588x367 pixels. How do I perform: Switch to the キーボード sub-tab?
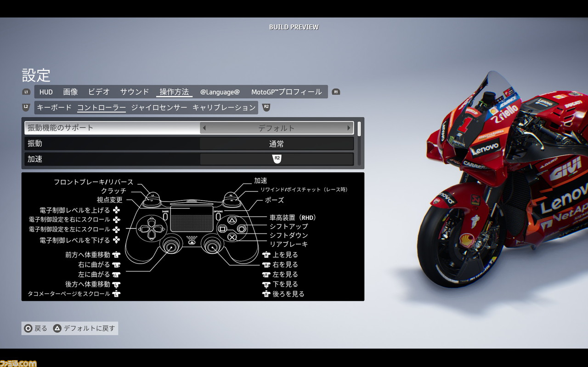54,108
